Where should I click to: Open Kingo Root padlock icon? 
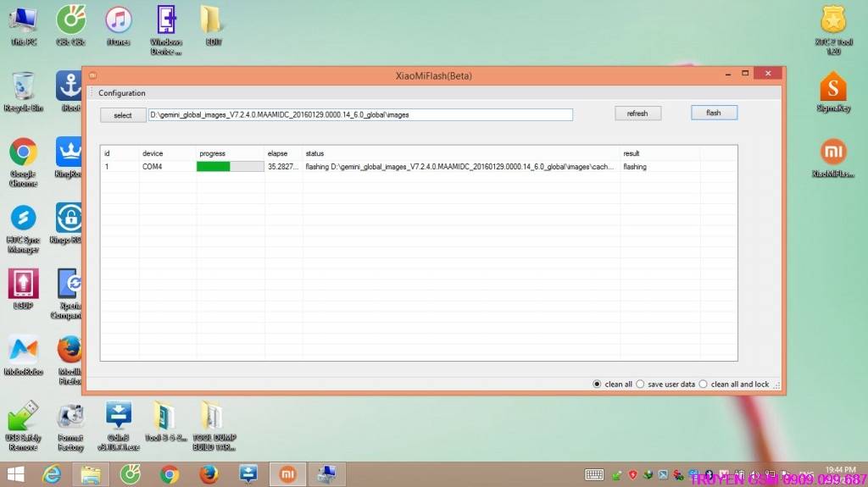click(x=68, y=224)
